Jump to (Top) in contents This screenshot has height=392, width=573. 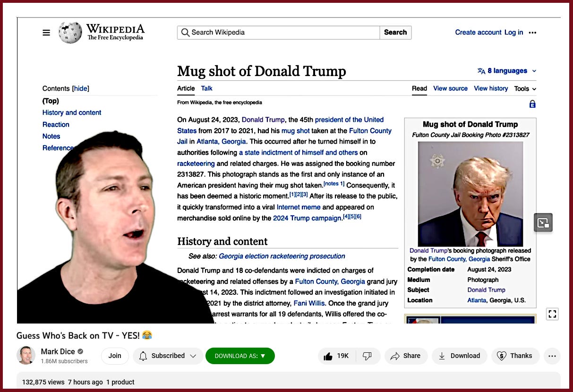click(51, 101)
